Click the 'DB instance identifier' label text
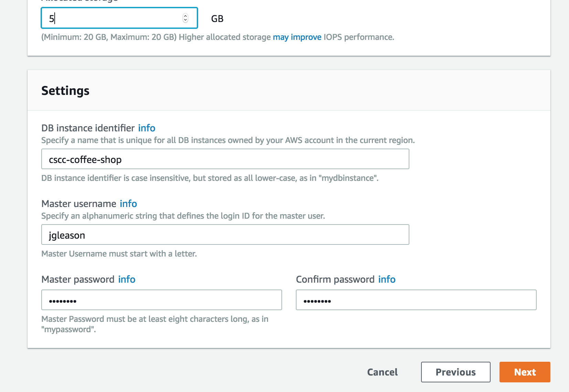This screenshot has height=392, width=569. 88,128
